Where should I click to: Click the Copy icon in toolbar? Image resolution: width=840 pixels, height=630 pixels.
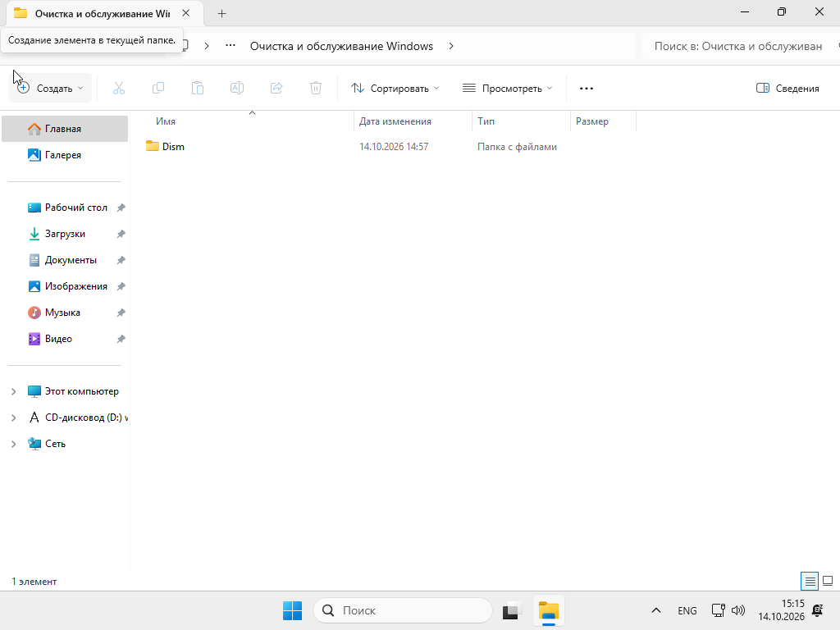[158, 89]
